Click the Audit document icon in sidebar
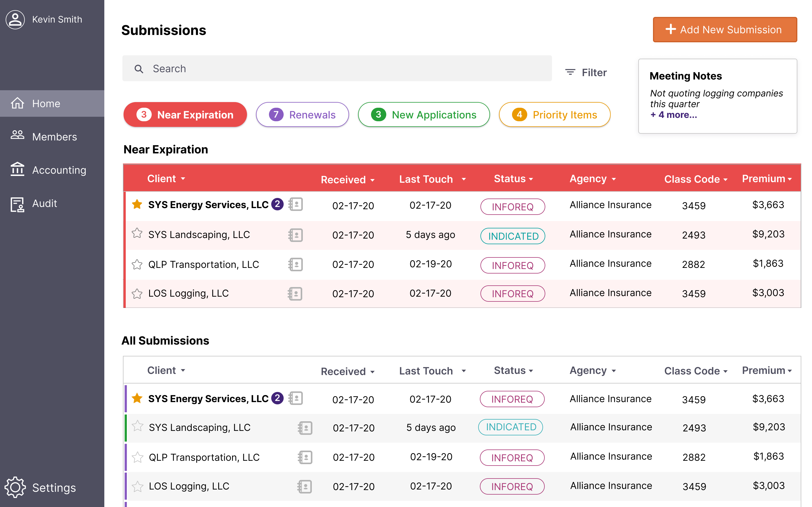Screen dimensions: 812x507 click(x=17, y=204)
